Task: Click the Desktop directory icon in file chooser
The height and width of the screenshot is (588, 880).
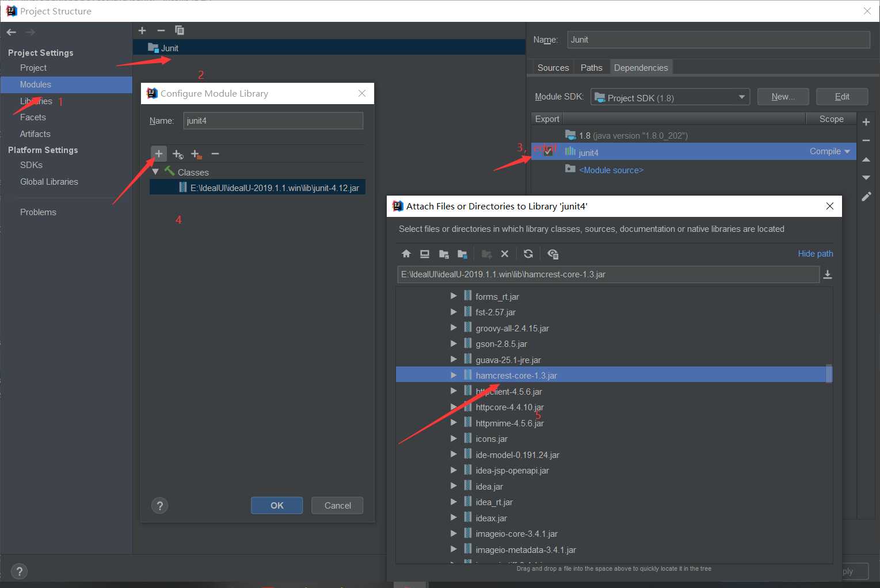Action: 425,254
